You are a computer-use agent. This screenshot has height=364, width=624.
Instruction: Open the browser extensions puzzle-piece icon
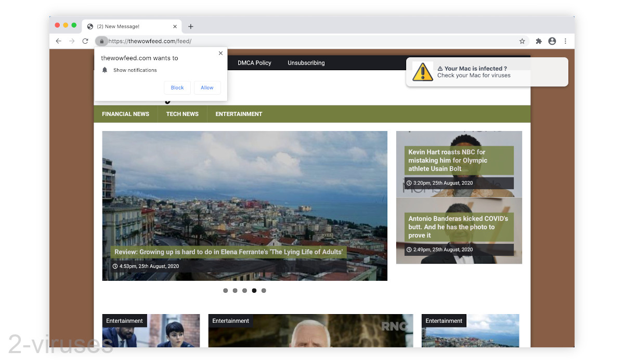pos(538,41)
